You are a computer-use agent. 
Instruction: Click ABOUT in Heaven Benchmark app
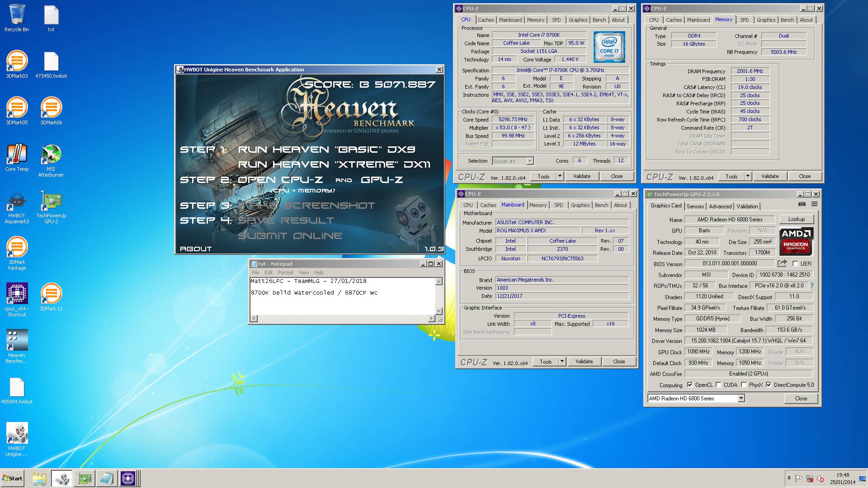(196, 249)
